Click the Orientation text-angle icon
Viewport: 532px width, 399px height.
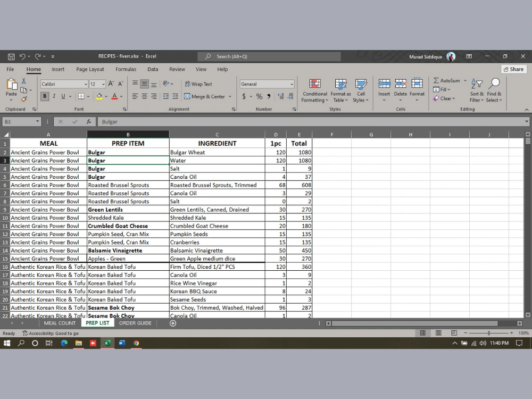coord(166,84)
